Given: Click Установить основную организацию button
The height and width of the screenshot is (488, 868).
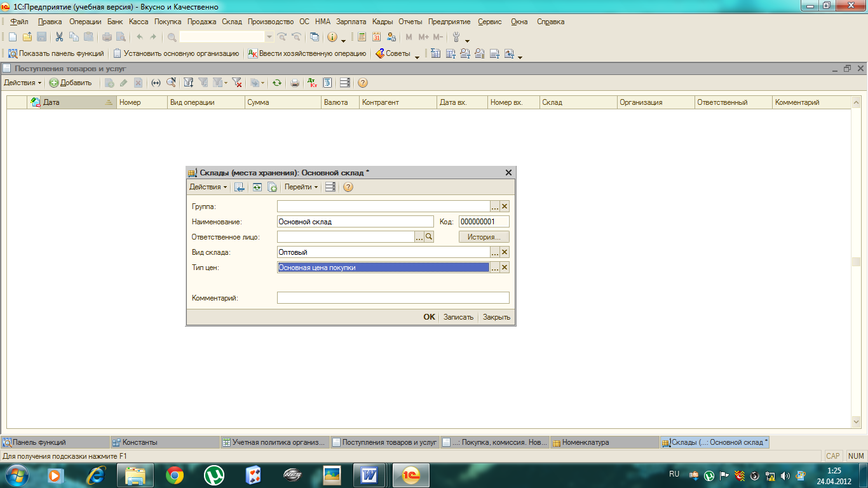Looking at the screenshot, I should click(176, 54).
